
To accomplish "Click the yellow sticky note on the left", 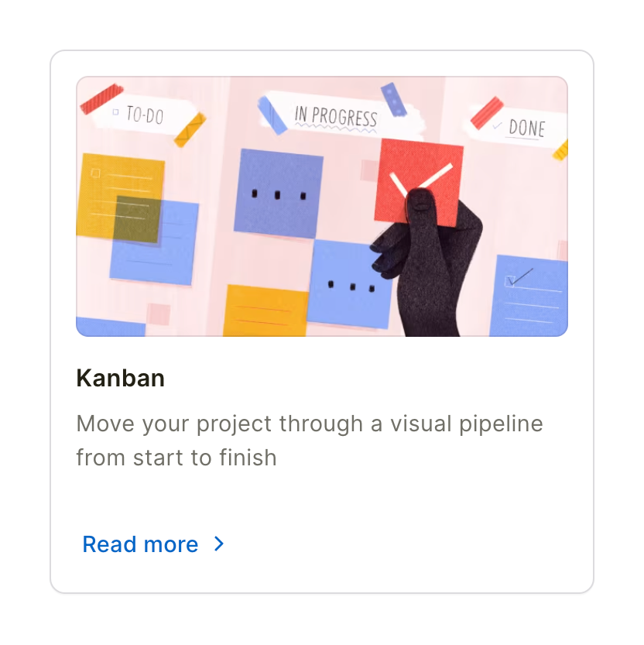I will [x=120, y=194].
